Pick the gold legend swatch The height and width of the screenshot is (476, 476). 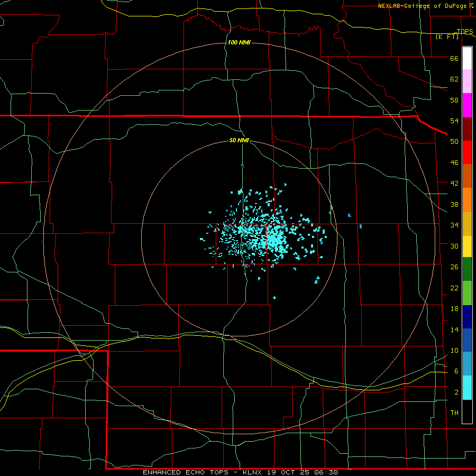click(x=467, y=224)
